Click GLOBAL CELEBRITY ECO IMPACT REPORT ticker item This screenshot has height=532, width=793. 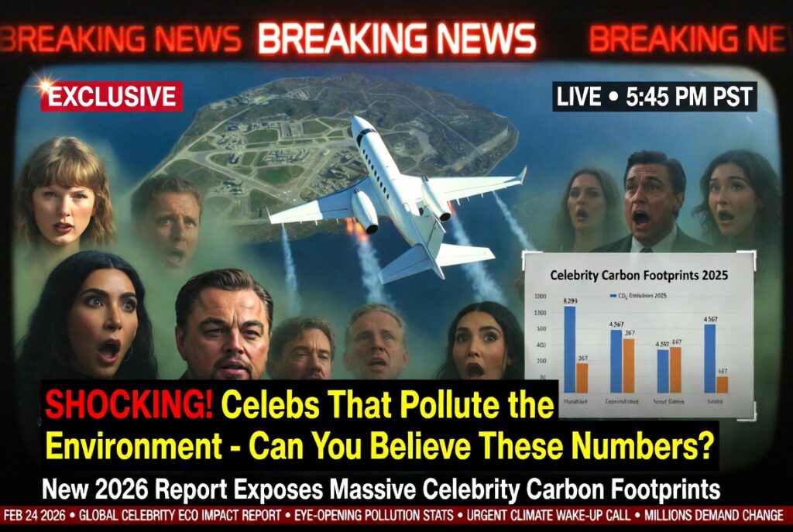coord(180,516)
